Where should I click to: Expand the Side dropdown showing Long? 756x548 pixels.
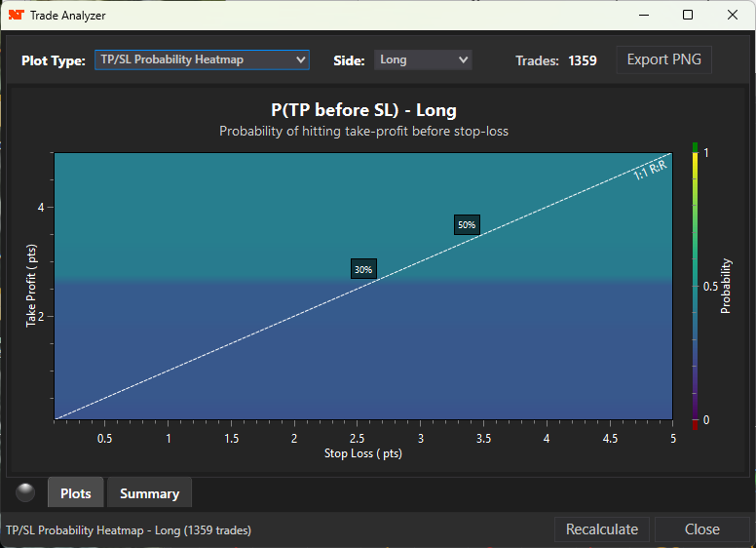click(423, 59)
